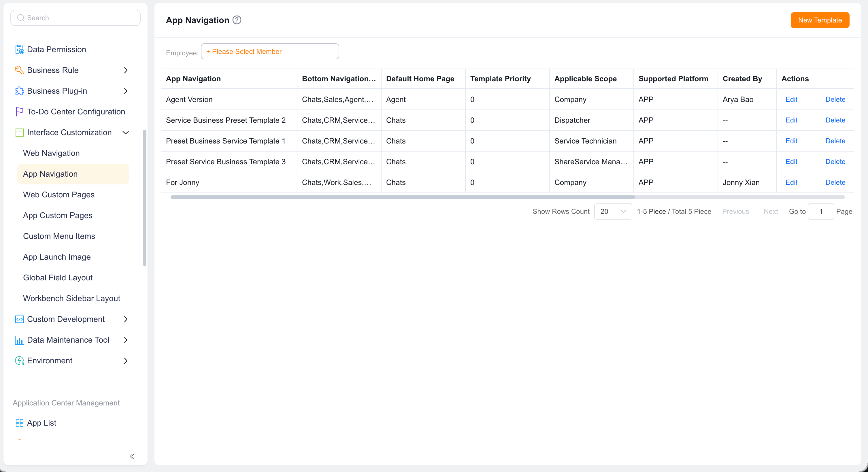Open the Show Rows Count dropdown
The height and width of the screenshot is (472, 868).
pyautogui.click(x=613, y=212)
